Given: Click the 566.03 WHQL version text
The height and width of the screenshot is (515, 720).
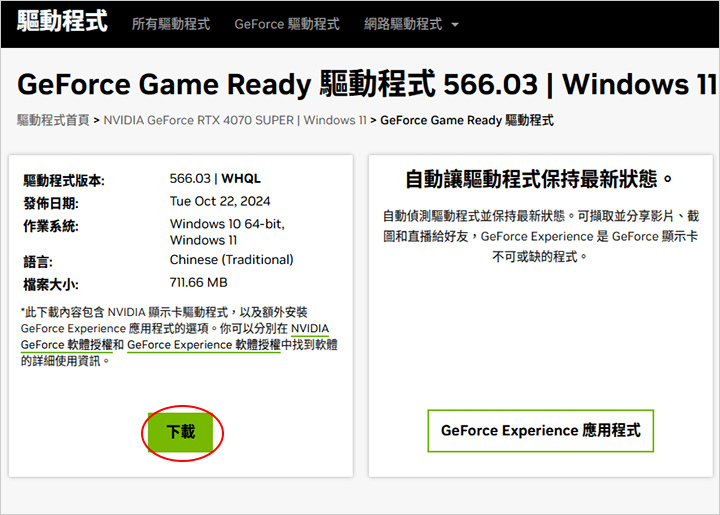Looking at the screenshot, I should coord(215,179).
